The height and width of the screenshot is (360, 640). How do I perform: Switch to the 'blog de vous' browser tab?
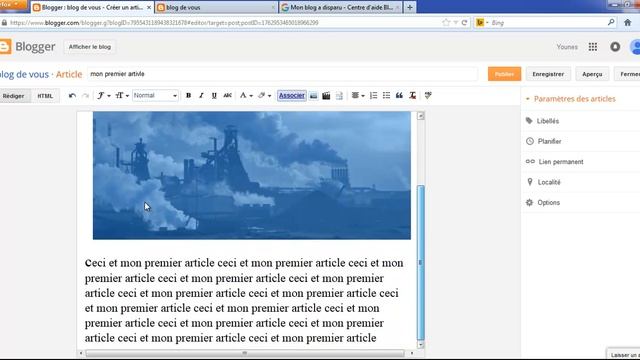216,7
